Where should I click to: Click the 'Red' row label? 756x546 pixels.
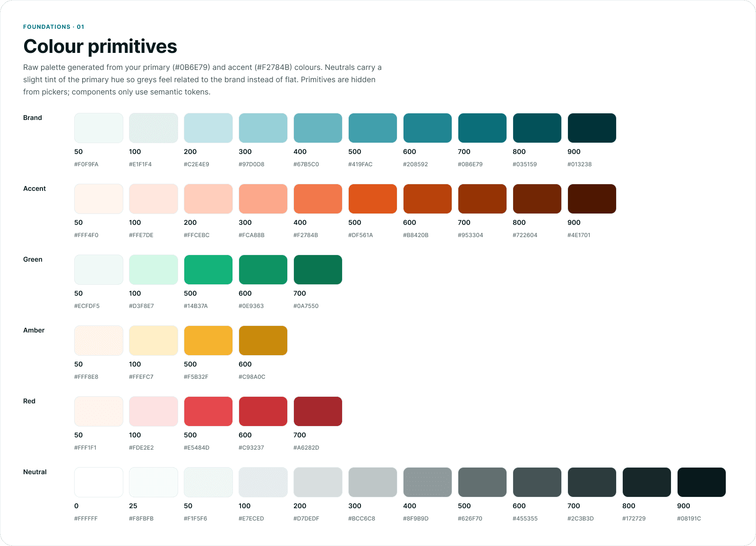29,401
